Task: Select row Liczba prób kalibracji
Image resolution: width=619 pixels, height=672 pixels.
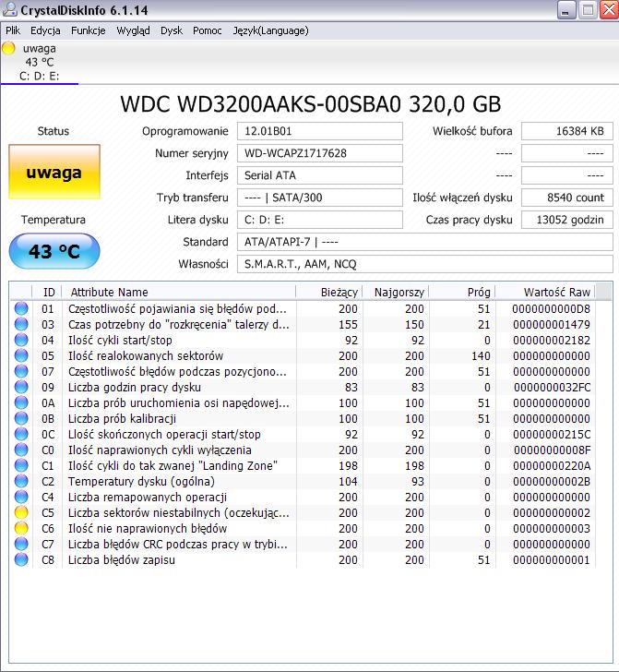Action: pos(303,418)
